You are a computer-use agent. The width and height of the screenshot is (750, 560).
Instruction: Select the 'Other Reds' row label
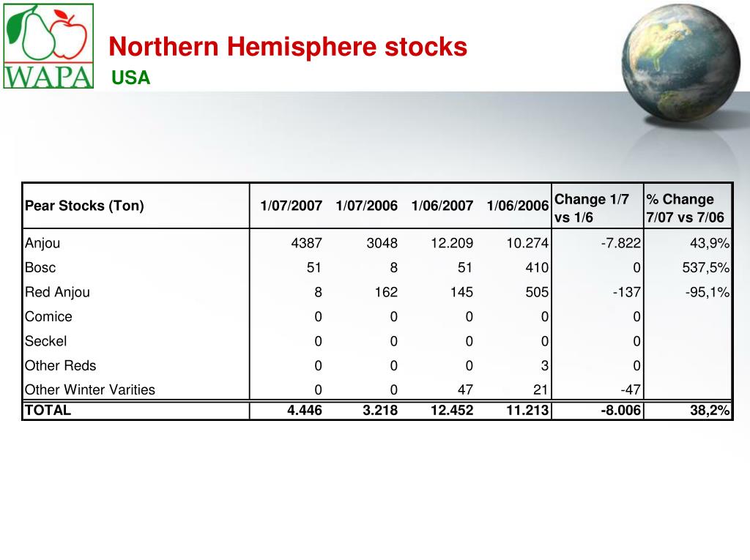(x=60, y=365)
